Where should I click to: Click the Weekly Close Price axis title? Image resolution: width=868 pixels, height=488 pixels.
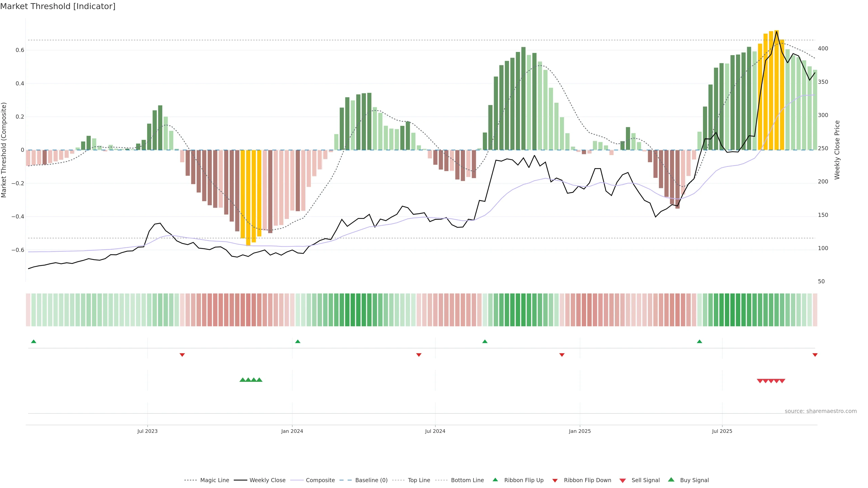point(837,150)
